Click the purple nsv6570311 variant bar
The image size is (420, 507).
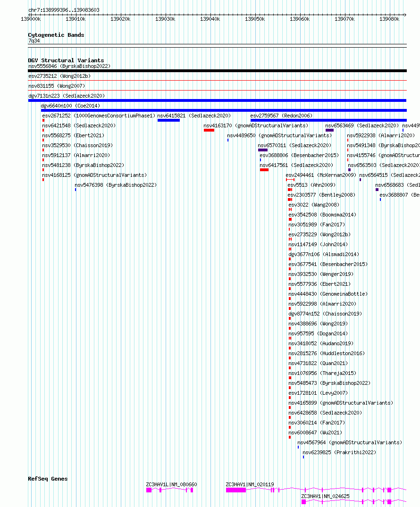[x=263, y=150]
